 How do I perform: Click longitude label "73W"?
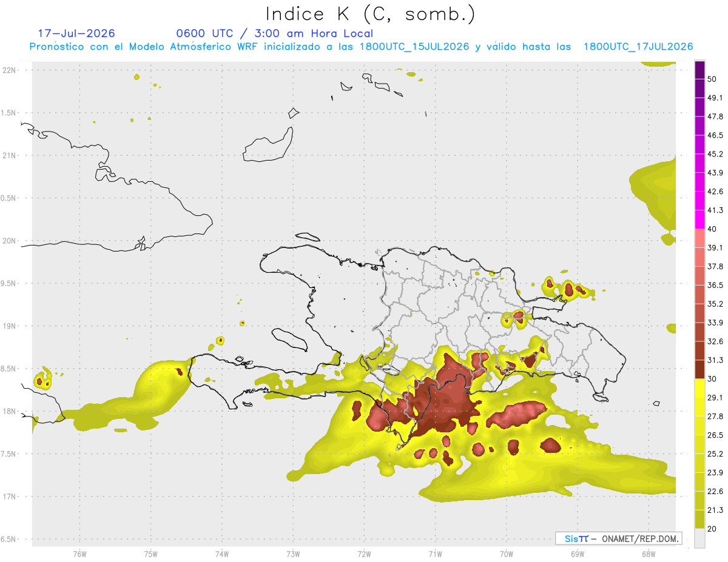pos(293,554)
